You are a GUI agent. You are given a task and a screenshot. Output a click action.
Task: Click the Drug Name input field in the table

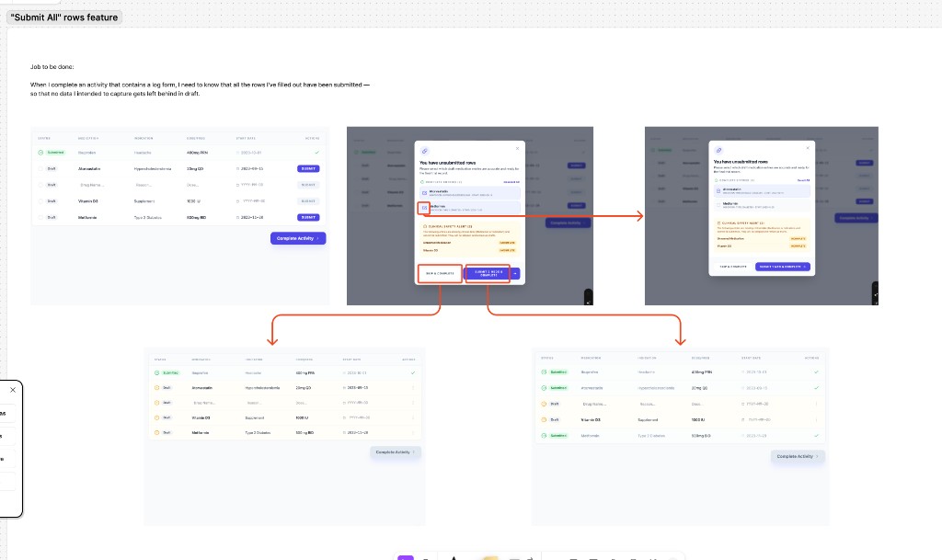click(x=91, y=185)
